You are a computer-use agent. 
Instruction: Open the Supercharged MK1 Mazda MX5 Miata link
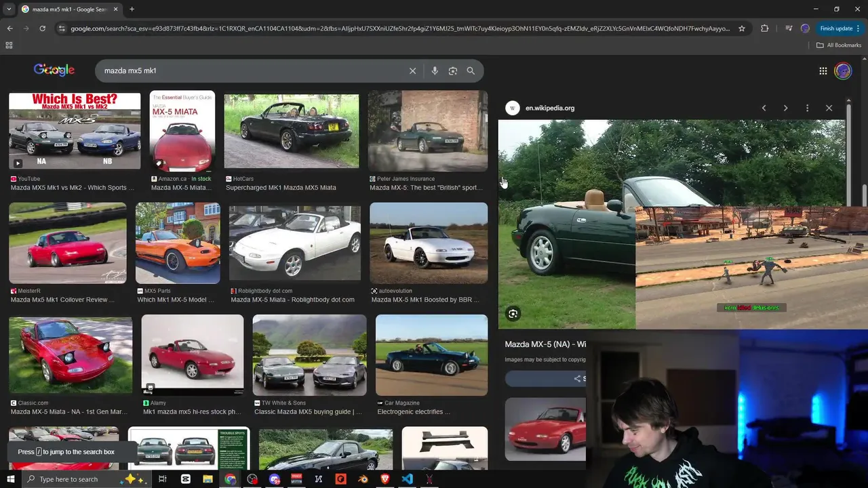point(281,188)
